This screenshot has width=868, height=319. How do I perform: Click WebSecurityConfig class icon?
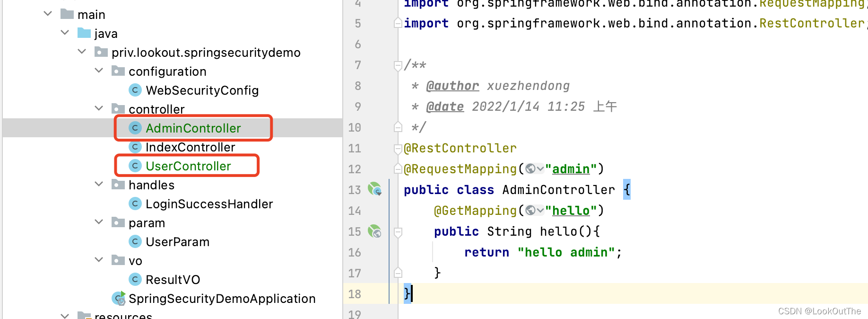(x=135, y=90)
